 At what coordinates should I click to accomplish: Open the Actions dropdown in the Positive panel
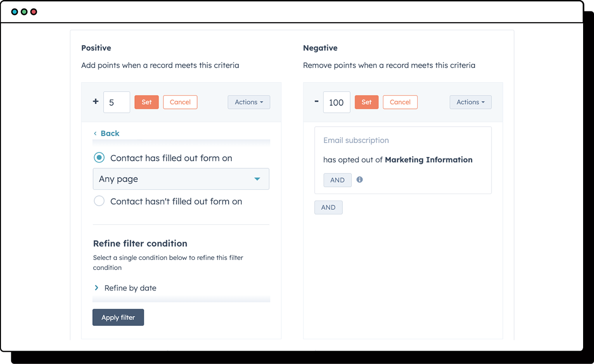pyautogui.click(x=249, y=102)
